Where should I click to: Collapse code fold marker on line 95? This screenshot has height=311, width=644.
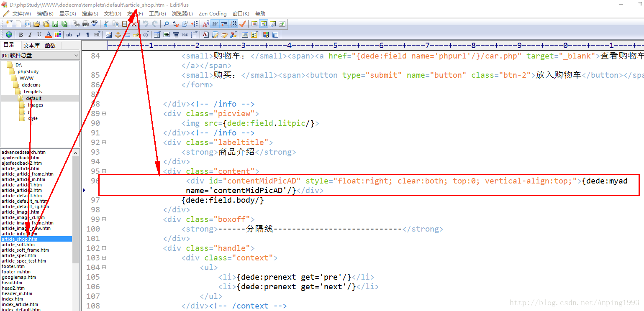pyautogui.click(x=104, y=171)
